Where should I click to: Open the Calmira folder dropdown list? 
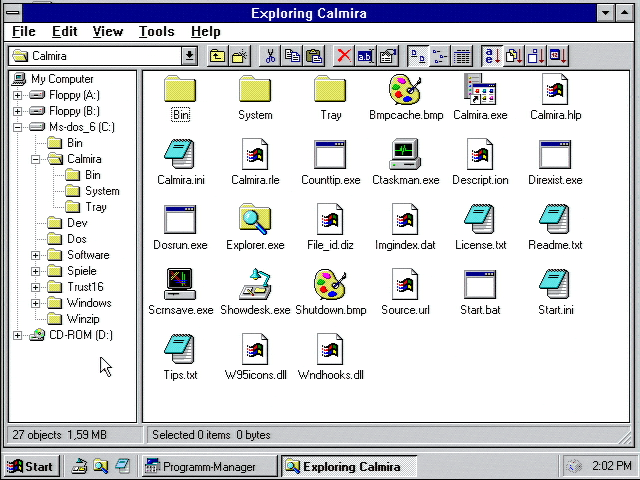pyautogui.click(x=189, y=56)
